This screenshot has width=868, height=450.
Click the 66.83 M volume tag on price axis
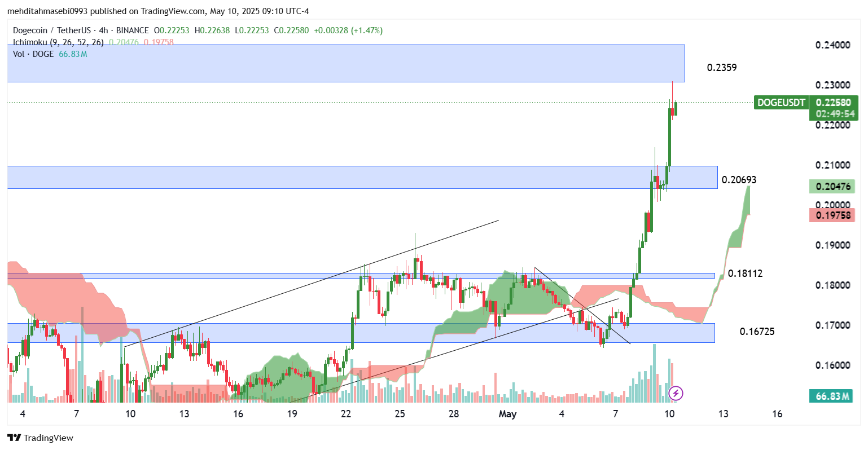click(830, 396)
